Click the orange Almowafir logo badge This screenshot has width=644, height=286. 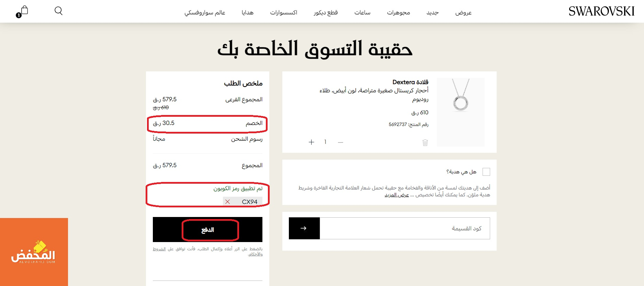(x=34, y=252)
